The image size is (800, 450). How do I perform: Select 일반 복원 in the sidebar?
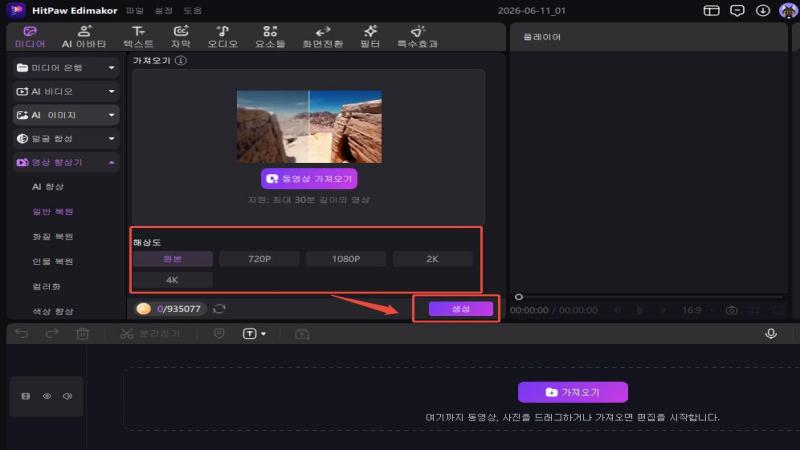pyautogui.click(x=53, y=212)
